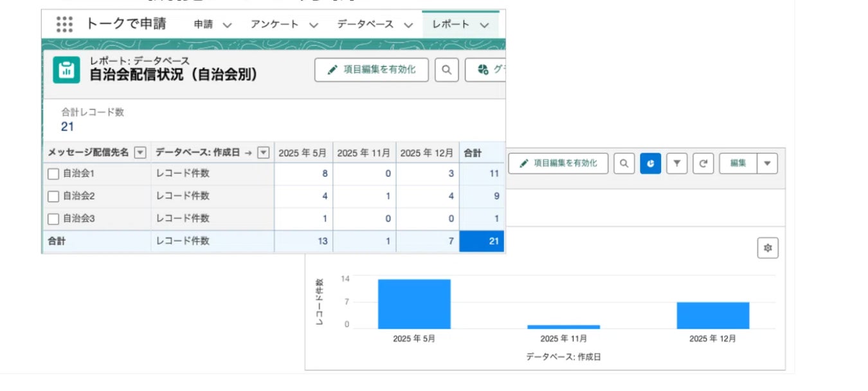868x391 pixels.
Task: Check the 自治会2 row checkbox
Action: click(53, 196)
